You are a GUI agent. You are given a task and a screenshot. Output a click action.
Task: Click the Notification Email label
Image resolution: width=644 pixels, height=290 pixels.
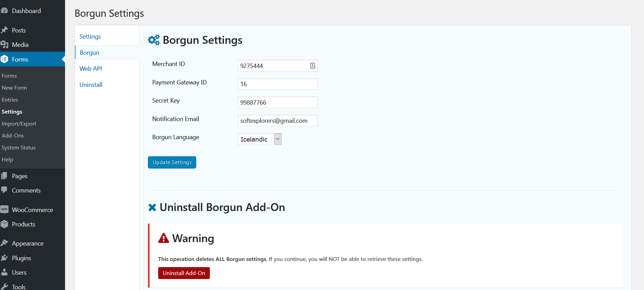click(x=176, y=119)
